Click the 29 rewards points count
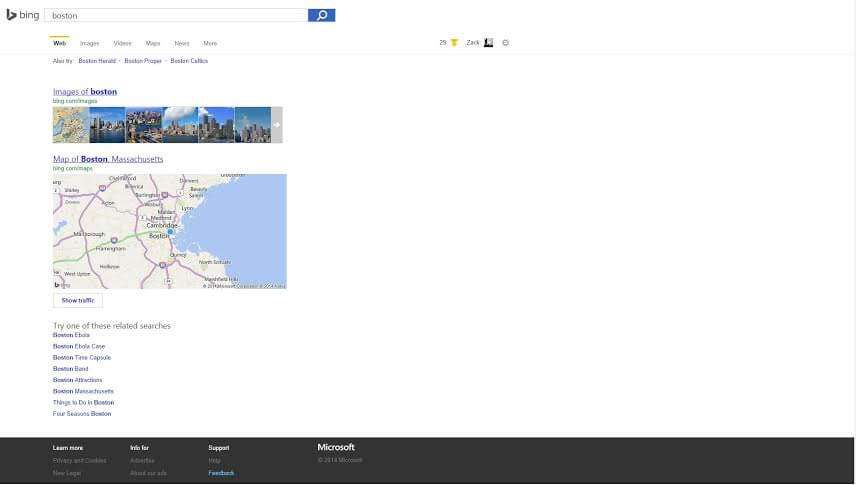Screen dimensions: 856x485 (443, 43)
